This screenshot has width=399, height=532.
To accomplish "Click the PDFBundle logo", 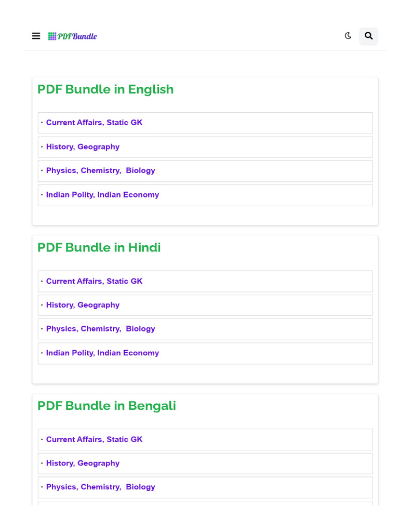I will point(72,36).
